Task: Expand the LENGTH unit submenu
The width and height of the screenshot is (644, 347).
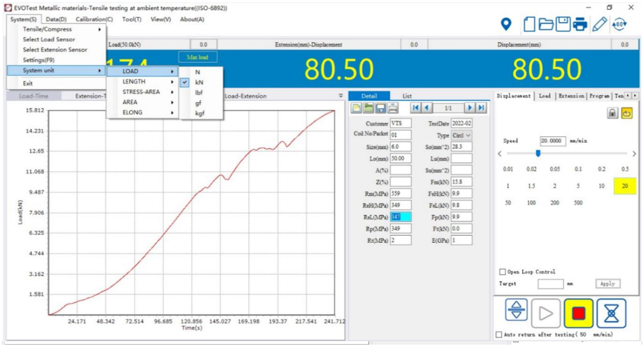Action: coord(143,82)
